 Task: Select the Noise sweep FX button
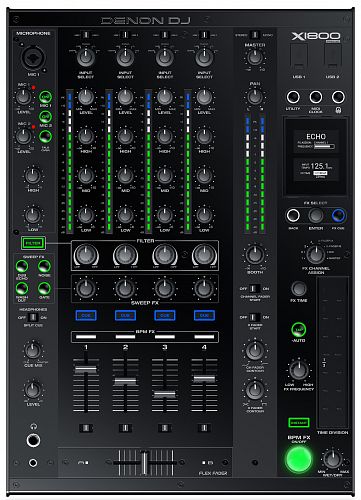(x=44, y=266)
